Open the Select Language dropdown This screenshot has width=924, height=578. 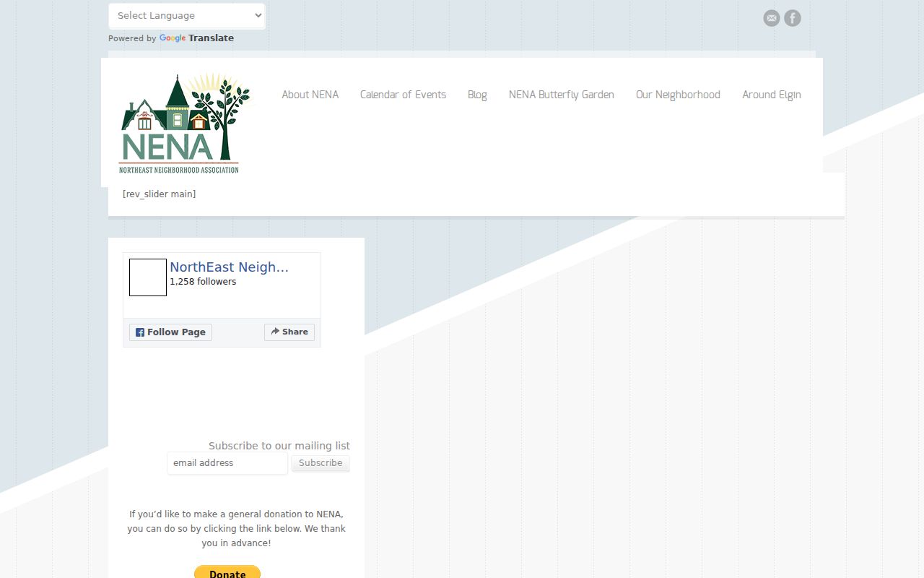click(187, 16)
